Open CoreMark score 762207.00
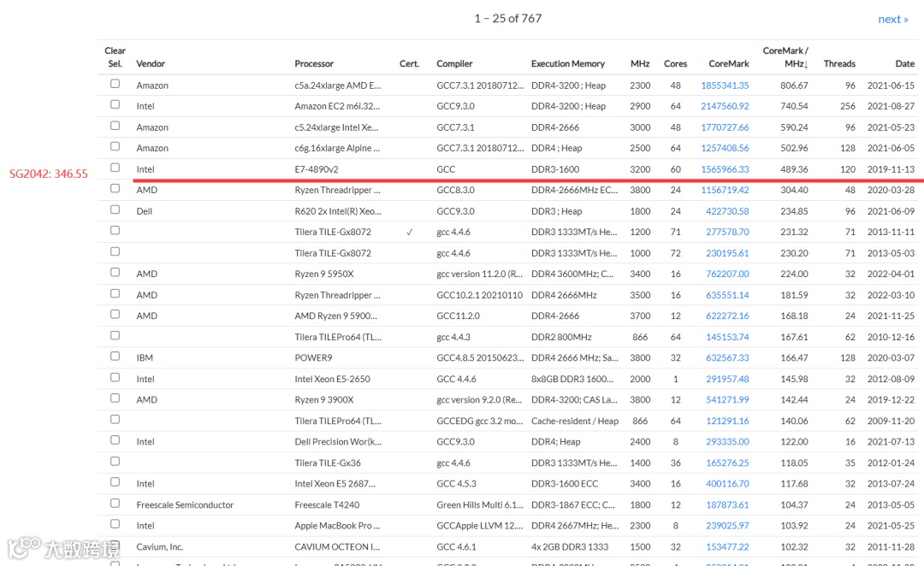 click(727, 274)
